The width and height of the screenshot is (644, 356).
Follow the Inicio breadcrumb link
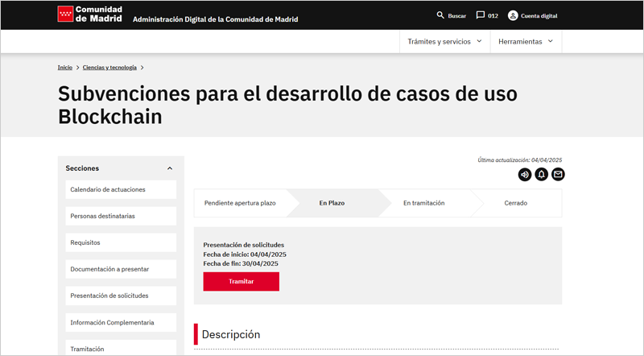tap(65, 68)
